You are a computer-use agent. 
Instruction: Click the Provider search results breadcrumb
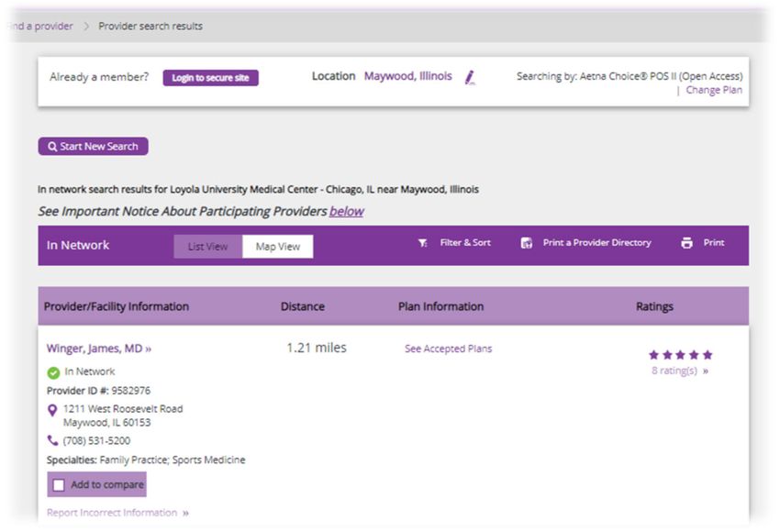point(150,26)
